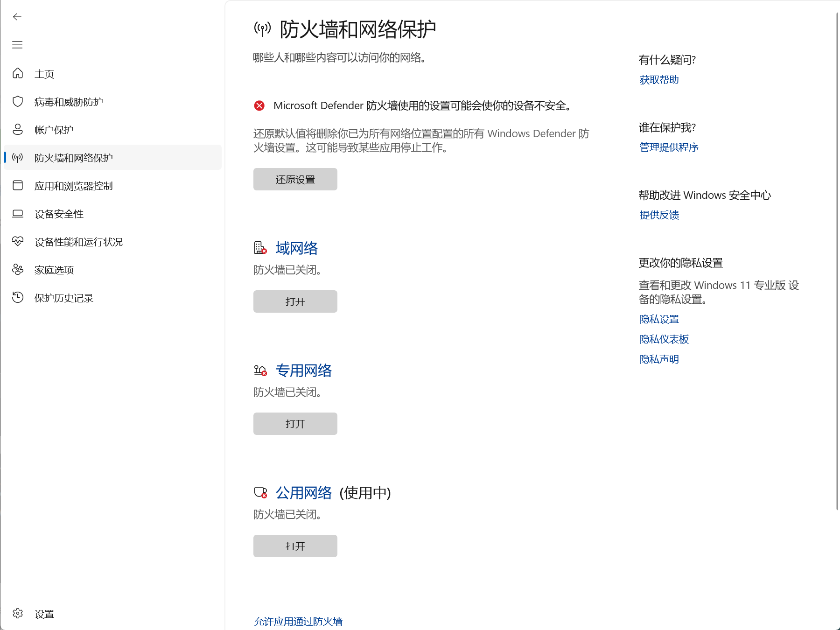Click the 隐私仪表板 link

(x=664, y=339)
